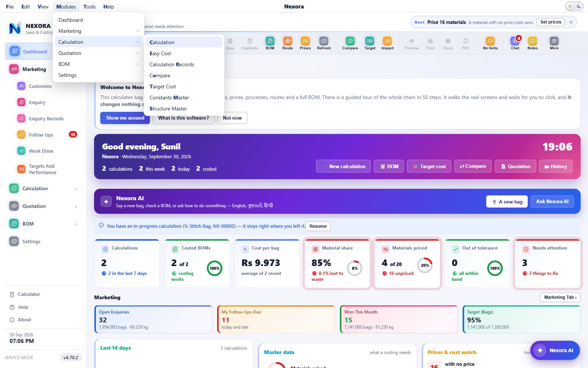
Task: Open the Prices toolbar icon
Action: [x=305, y=43]
